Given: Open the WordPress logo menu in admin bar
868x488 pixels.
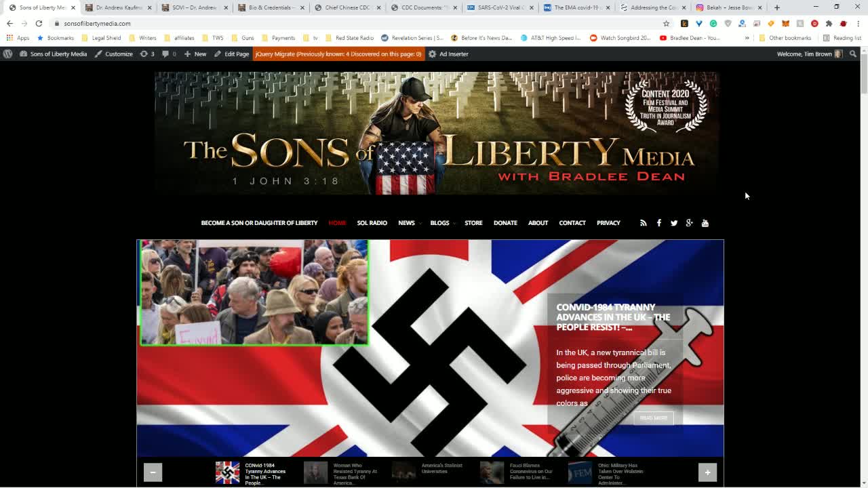Looking at the screenshot, I should pyautogui.click(x=7, y=54).
